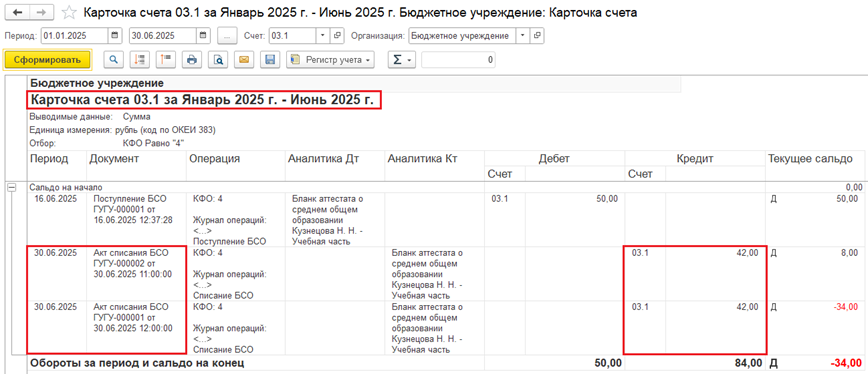This screenshot has width=868, height=374.
Task: Click Обороты за период и сальдо на конец
Action: [x=138, y=363]
